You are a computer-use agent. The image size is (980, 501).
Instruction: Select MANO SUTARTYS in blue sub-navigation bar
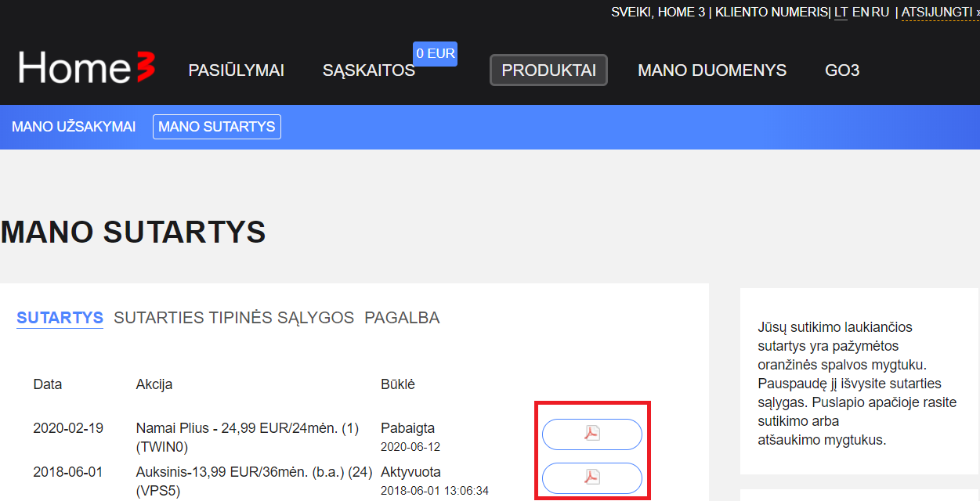click(x=217, y=127)
